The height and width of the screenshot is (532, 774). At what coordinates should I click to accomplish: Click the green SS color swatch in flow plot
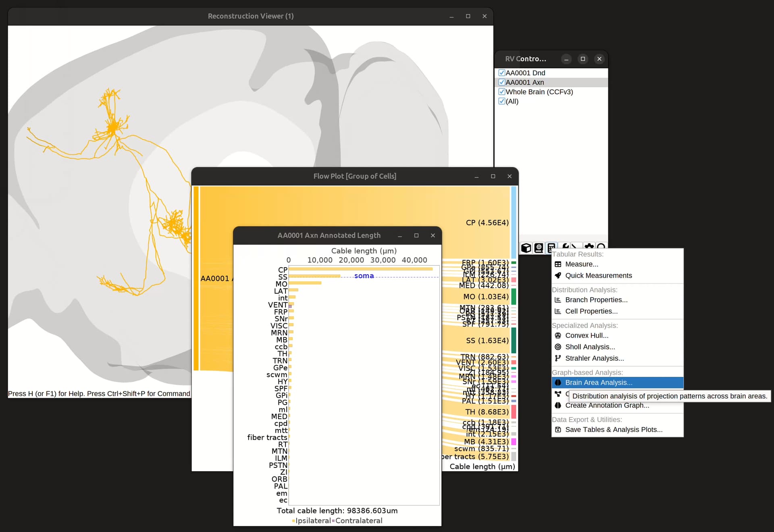(x=513, y=340)
